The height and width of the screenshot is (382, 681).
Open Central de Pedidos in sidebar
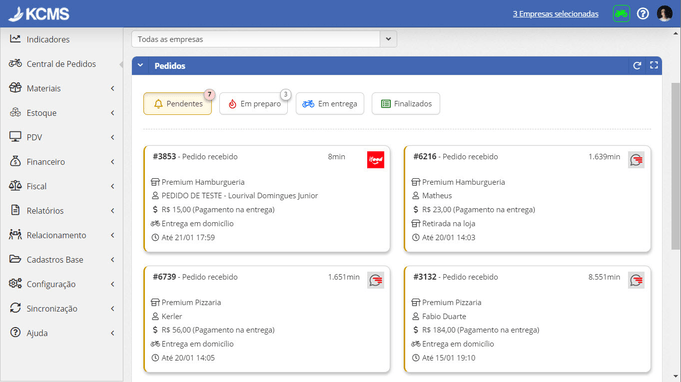pos(61,64)
